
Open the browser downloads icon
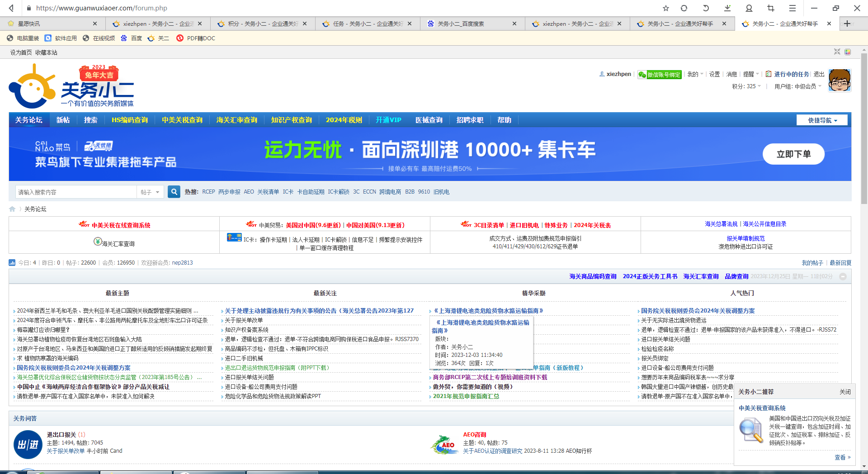727,8
